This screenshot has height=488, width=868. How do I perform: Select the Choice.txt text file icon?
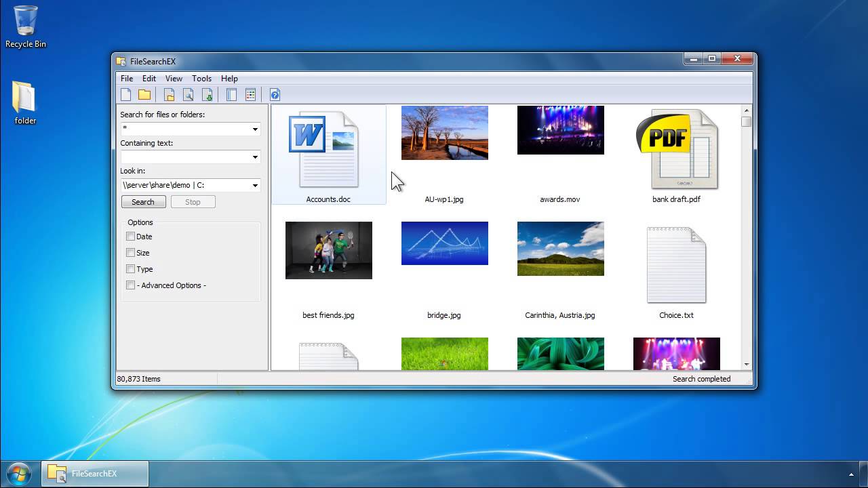point(676,265)
